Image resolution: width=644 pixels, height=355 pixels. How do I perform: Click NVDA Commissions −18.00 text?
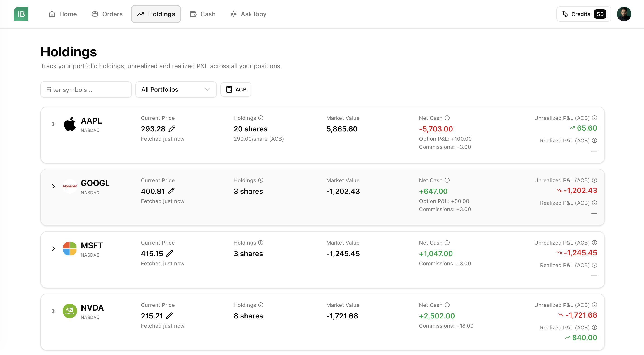click(446, 326)
